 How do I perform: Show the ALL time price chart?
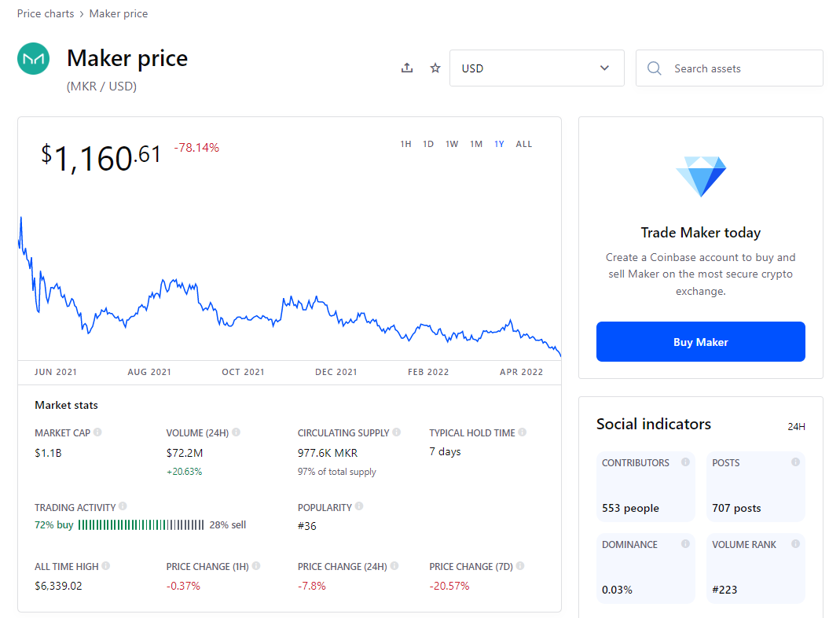point(524,144)
